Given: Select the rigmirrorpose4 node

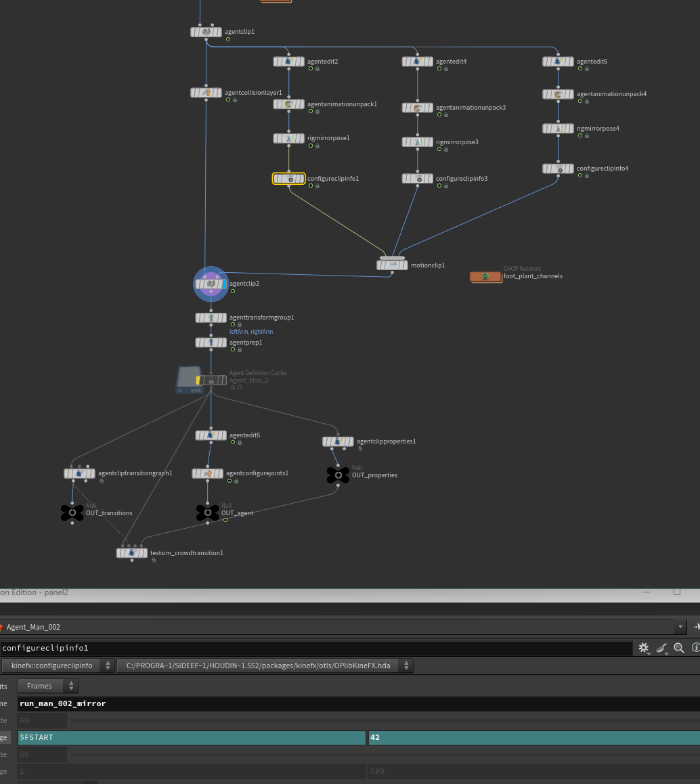Looking at the screenshot, I should [x=558, y=129].
